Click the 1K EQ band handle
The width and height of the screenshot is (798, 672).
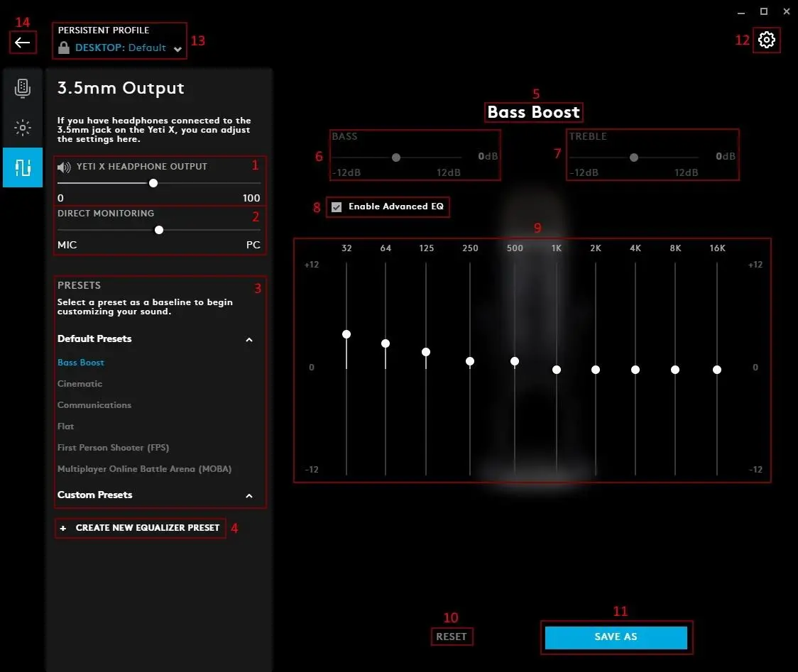coord(557,370)
